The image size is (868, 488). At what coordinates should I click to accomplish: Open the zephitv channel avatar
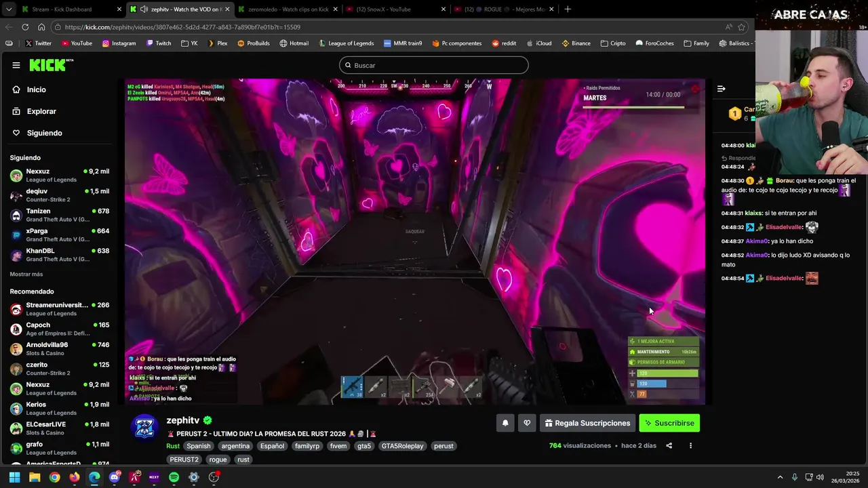[x=144, y=427]
